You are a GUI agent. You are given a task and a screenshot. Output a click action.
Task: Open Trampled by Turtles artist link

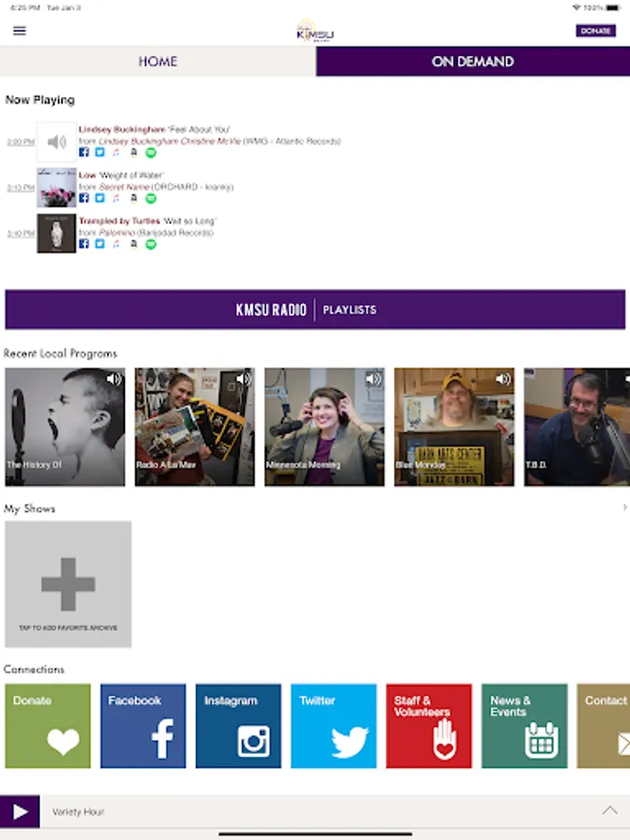(119, 220)
